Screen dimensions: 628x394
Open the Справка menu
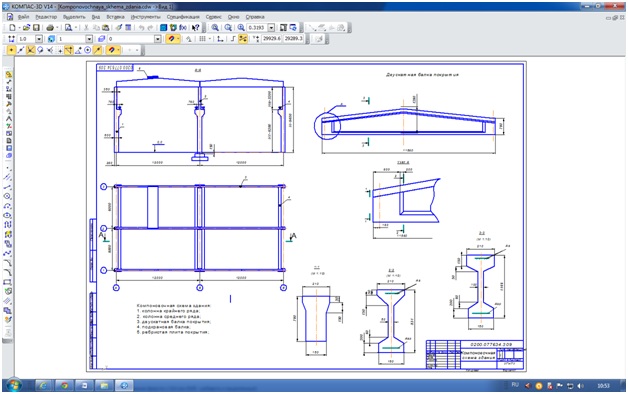pos(255,17)
